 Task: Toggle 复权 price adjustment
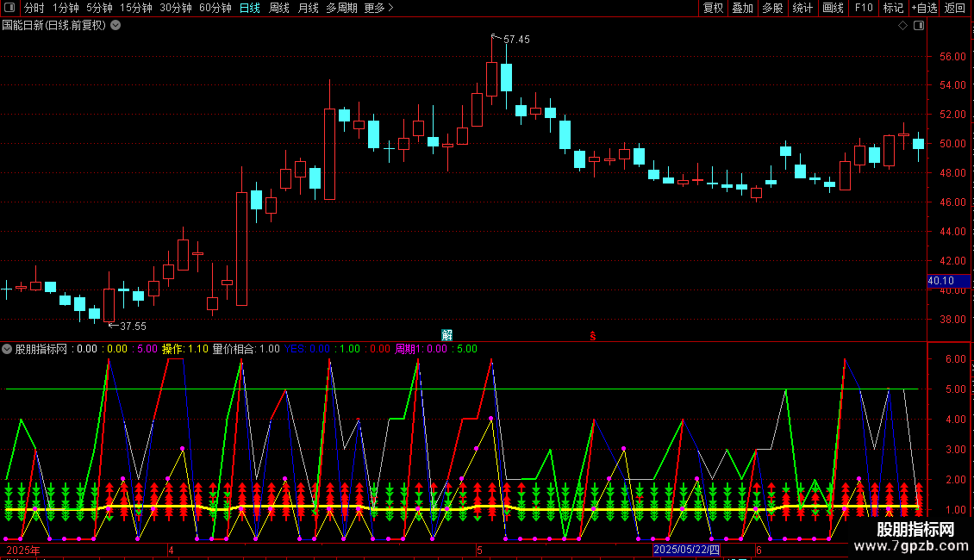(x=713, y=8)
